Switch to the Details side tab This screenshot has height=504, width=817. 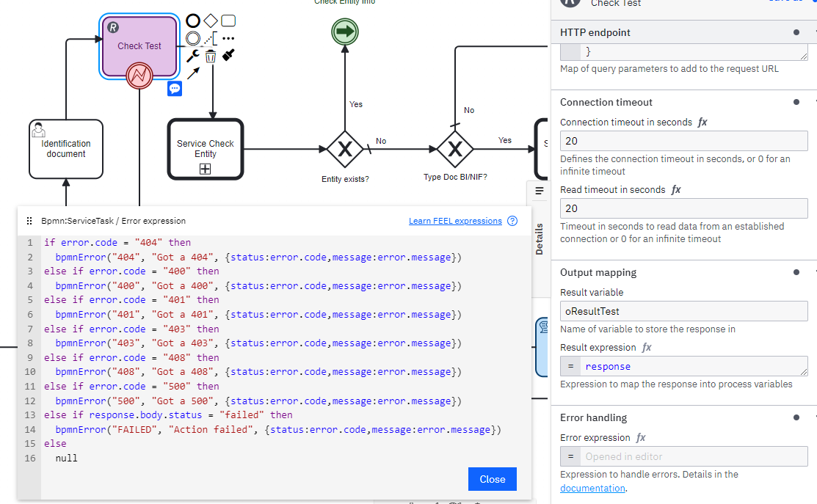pyautogui.click(x=540, y=239)
